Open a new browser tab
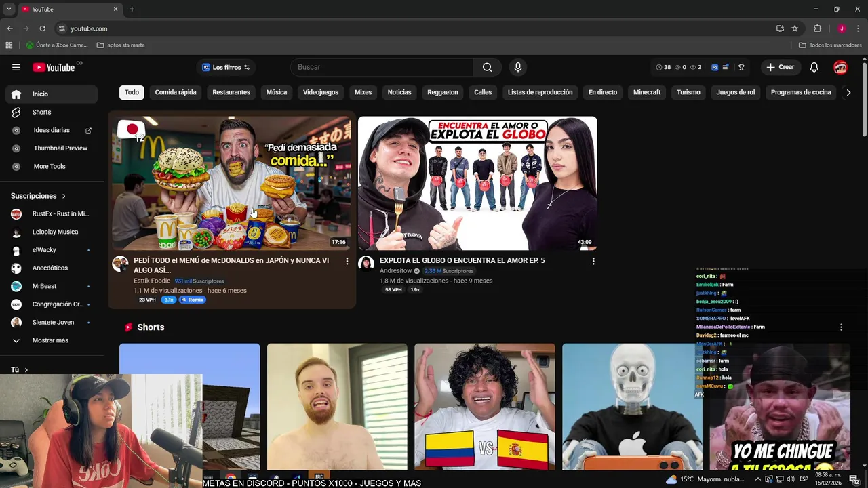The width and height of the screenshot is (868, 488). [132, 9]
